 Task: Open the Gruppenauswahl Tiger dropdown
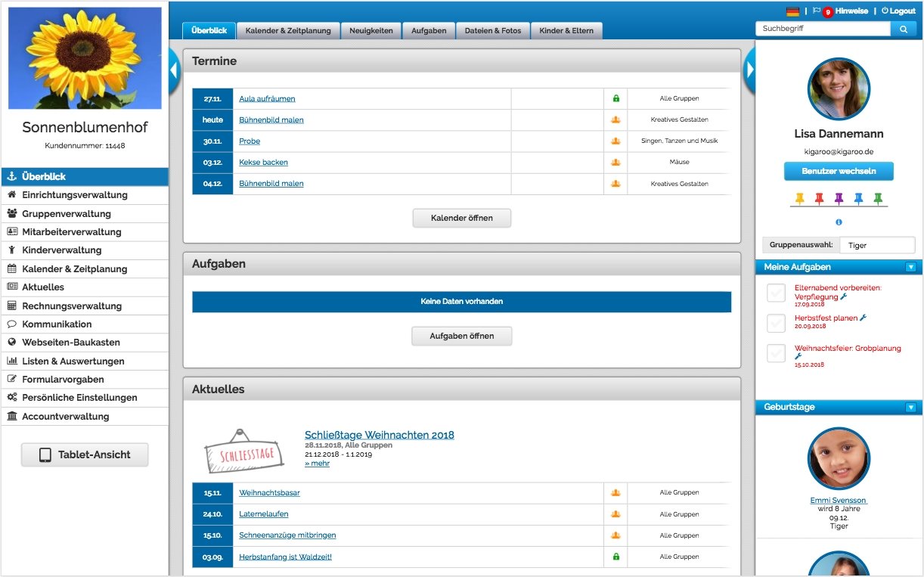[x=877, y=245]
